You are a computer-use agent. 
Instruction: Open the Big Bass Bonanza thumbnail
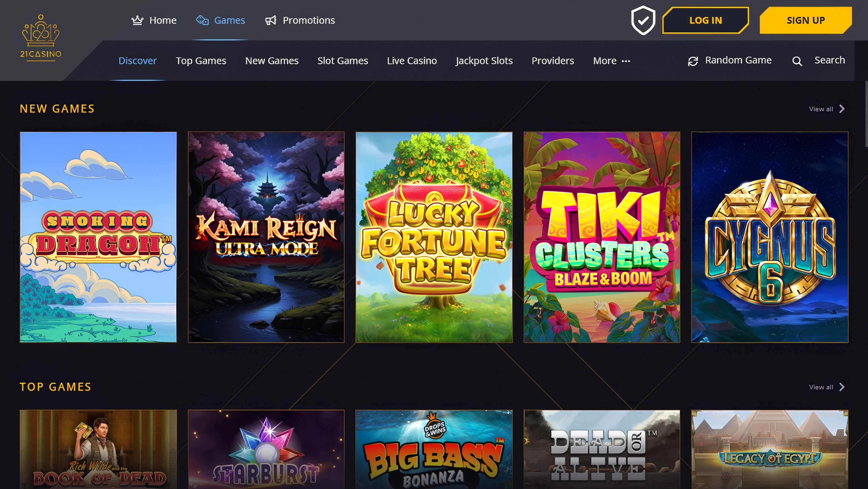point(434,449)
